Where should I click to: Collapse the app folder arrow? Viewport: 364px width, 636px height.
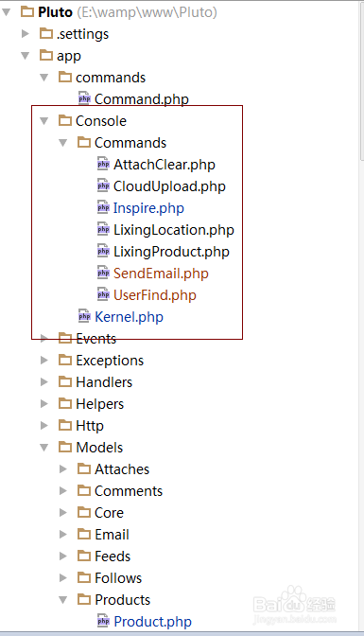26,56
